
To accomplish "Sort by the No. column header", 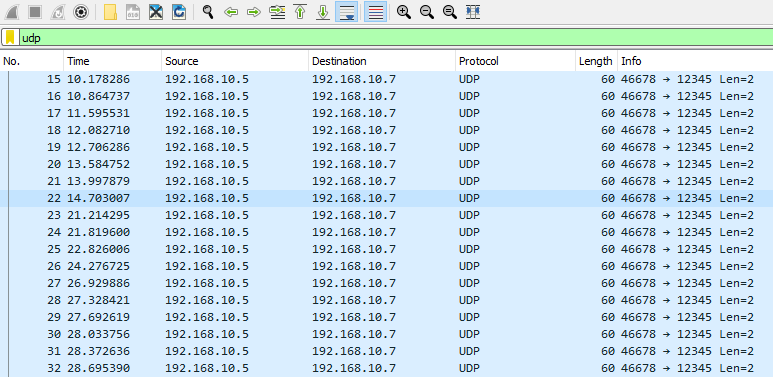I will tap(32, 61).
